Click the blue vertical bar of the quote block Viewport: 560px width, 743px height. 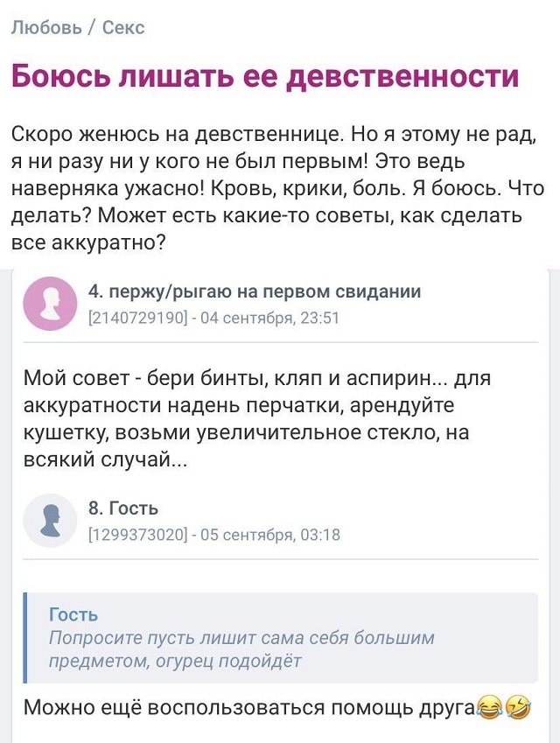pos(26,637)
